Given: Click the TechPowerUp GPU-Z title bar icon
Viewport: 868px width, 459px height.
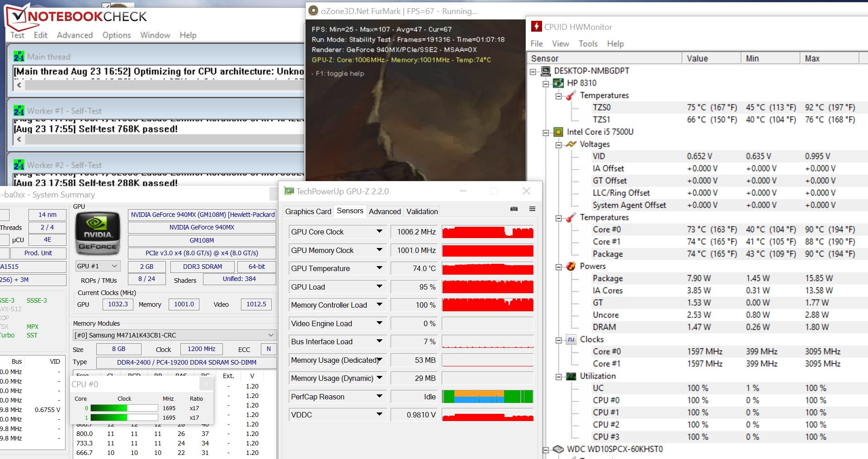Looking at the screenshot, I should [x=289, y=191].
